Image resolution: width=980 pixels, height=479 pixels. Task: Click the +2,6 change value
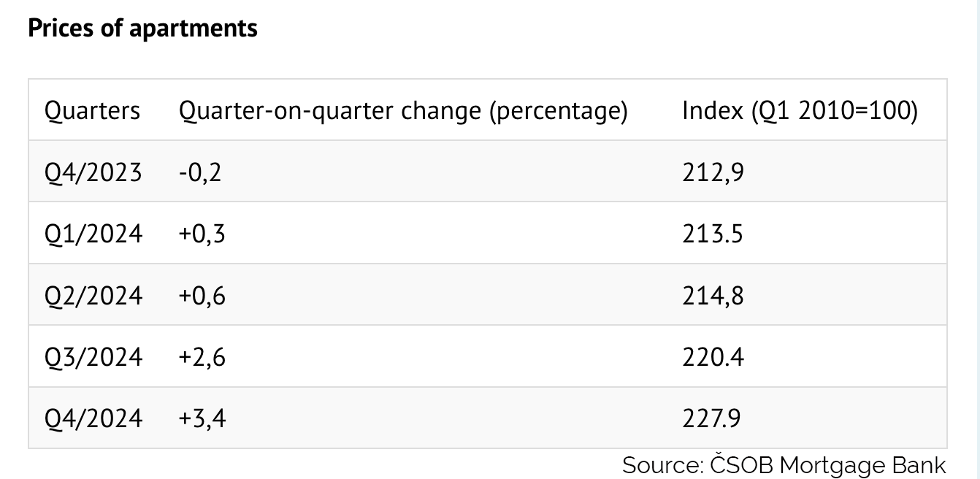(x=202, y=357)
